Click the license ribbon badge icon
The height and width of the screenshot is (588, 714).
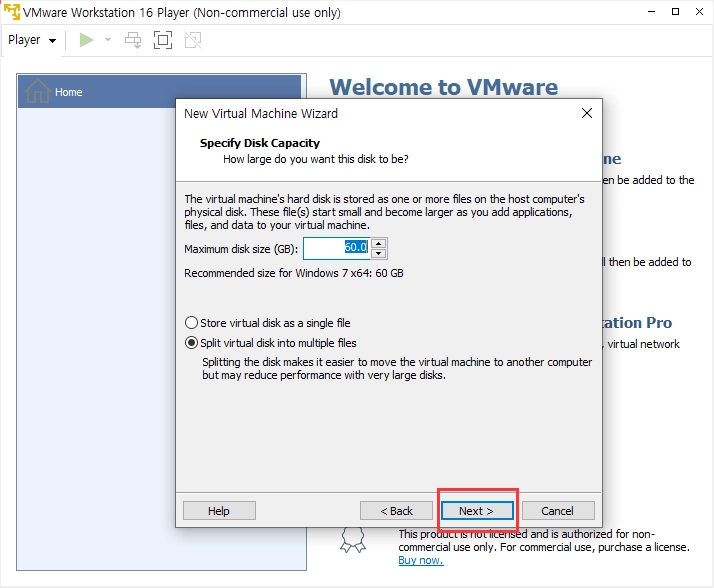353,540
